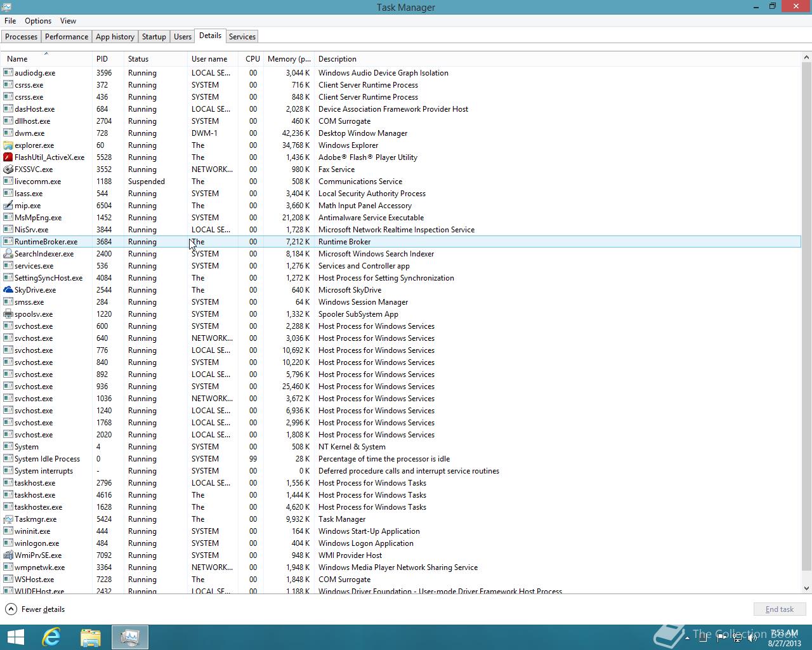Select the services.exe process name
The height and width of the screenshot is (650, 812).
[x=34, y=266]
